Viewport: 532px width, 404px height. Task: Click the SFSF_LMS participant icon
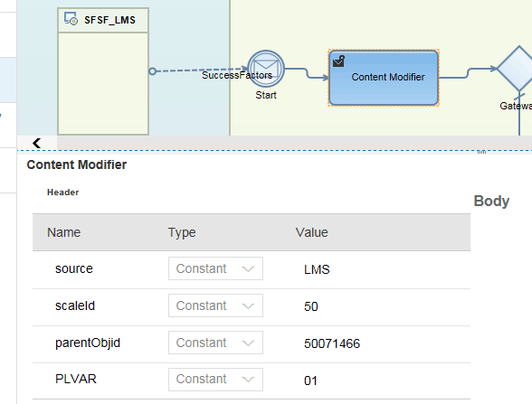click(x=71, y=19)
